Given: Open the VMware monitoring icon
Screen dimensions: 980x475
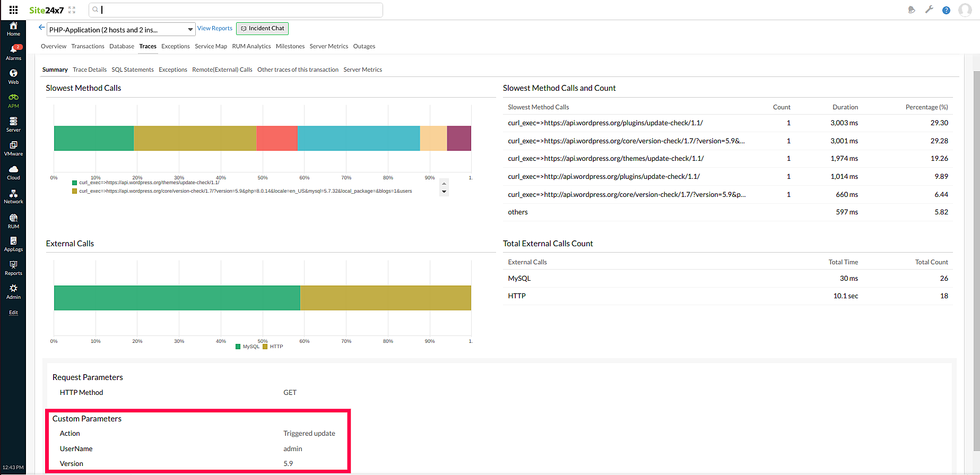Looking at the screenshot, I should [13, 148].
